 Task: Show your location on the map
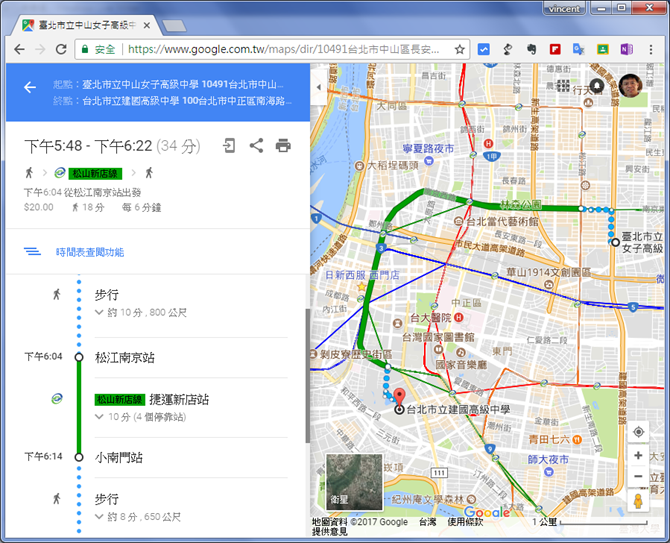tap(638, 432)
